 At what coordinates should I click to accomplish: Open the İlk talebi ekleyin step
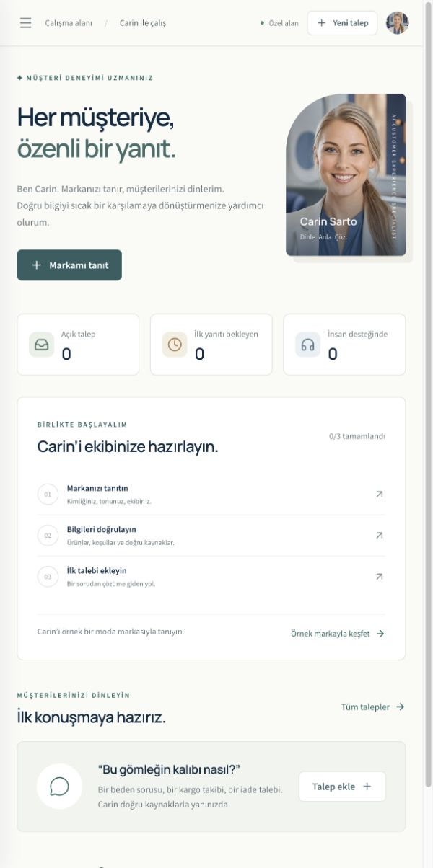click(x=211, y=577)
